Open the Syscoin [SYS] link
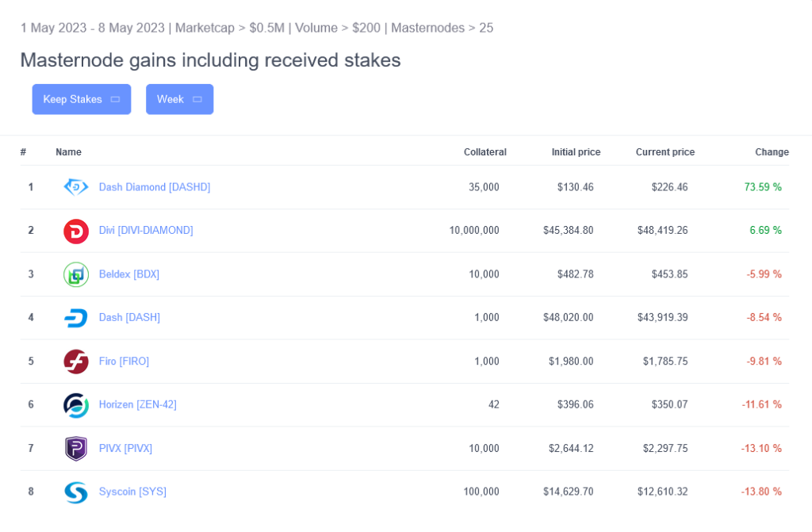The height and width of the screenshot is (532, 812). coord(132,491)
